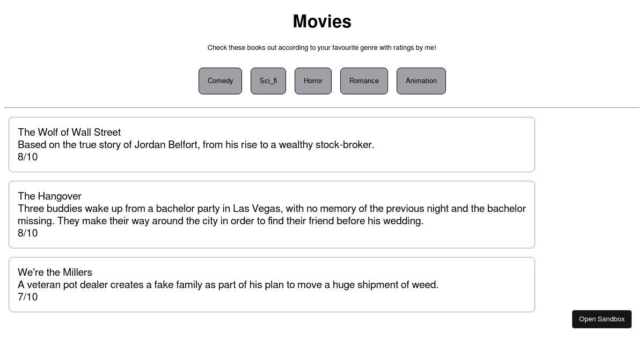Click the subtitle text about favourite genres
This screenshot has height=338, width=644.
321,47
